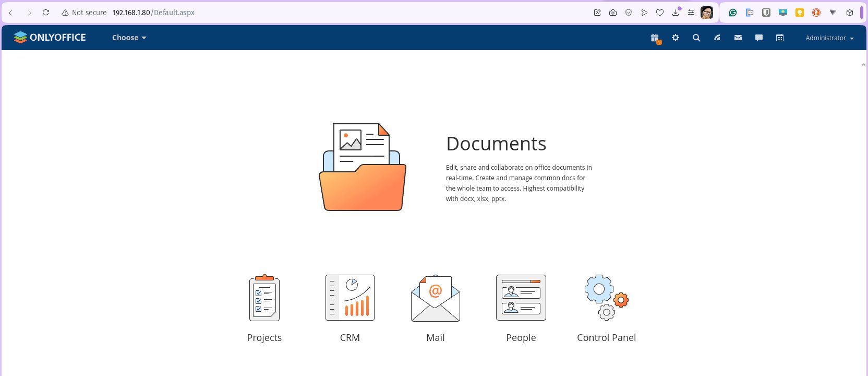Click the scroll up arrow on page scrollbar
This screenshot has height=376, width=868.
click(863, 65)
